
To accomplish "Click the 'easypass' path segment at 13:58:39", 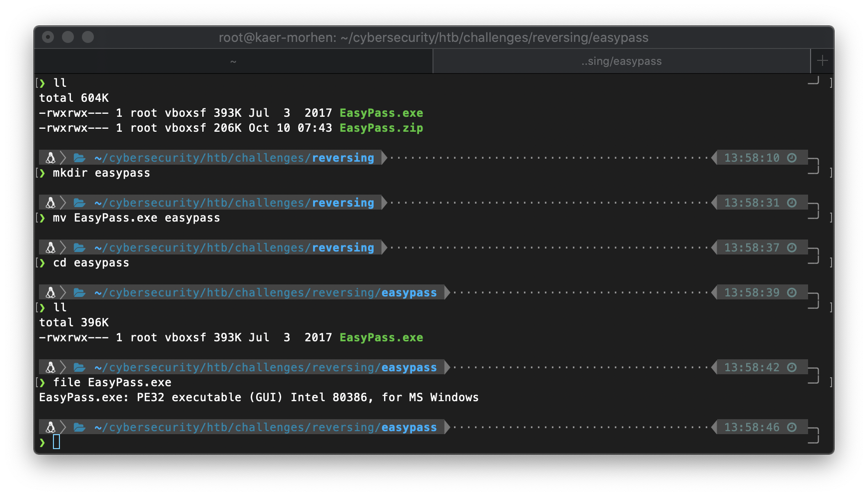I will [409, 293].
